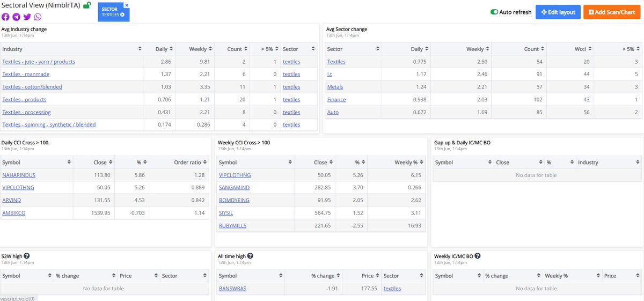Image resolution: width=644 pixels, height=301 pixels.
Task: Share via Telegram icon
Action: tap(16, 17)
